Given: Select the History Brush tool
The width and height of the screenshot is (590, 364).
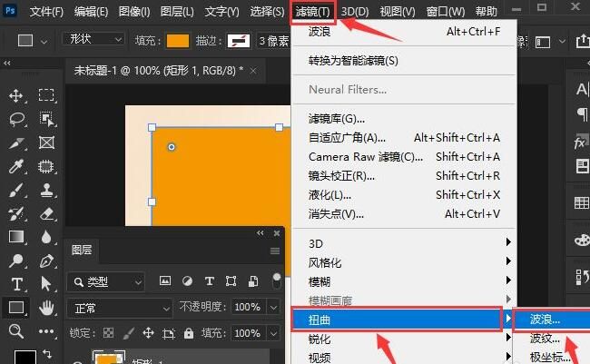Looking at the screenshot, I should tap(16, 214).
